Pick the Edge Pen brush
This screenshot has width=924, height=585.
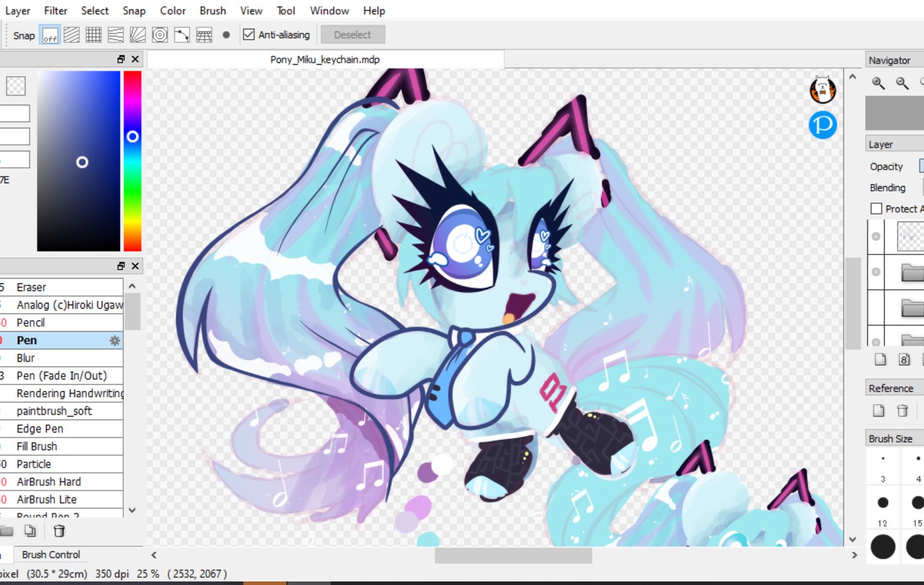pos(61,428)
